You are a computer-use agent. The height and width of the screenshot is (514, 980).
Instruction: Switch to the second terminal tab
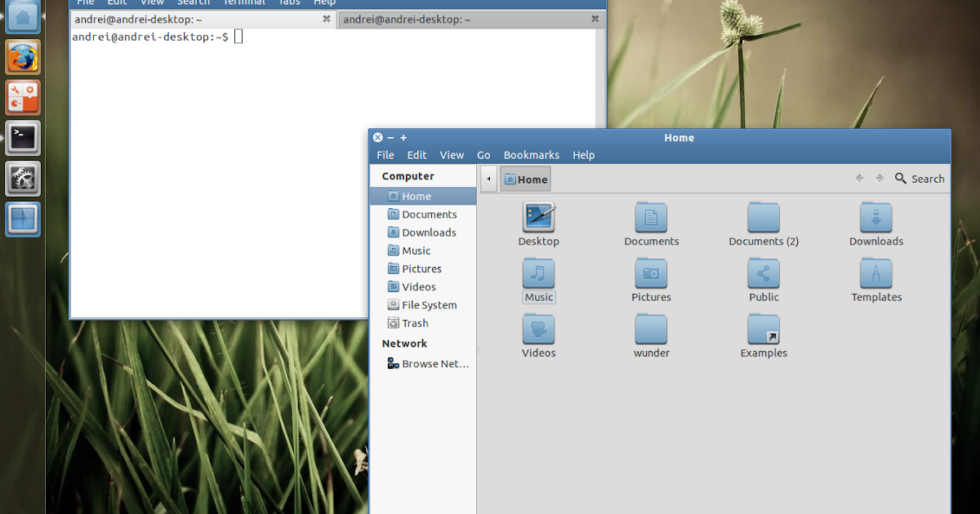(x=465, y=19)
